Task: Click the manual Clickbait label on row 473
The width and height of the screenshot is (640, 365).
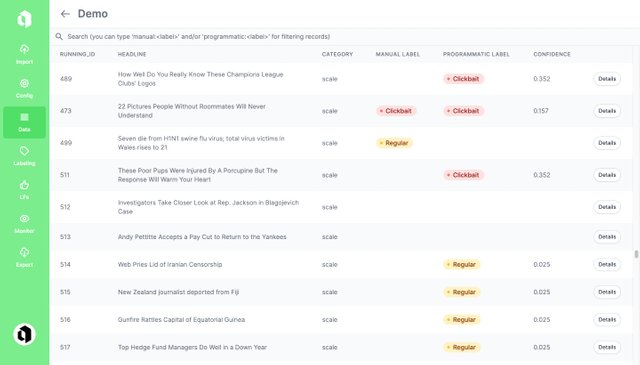Action: point(396,111)
